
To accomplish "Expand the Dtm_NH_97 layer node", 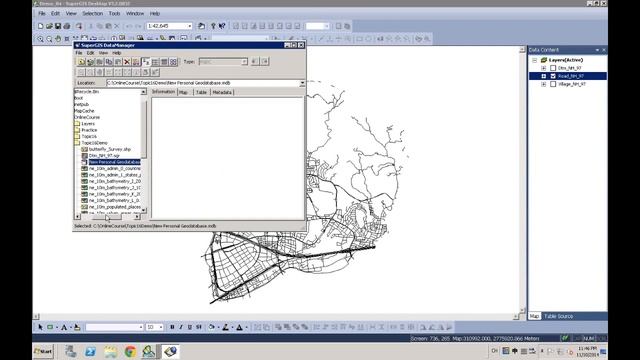I will [x=544, y=68].
